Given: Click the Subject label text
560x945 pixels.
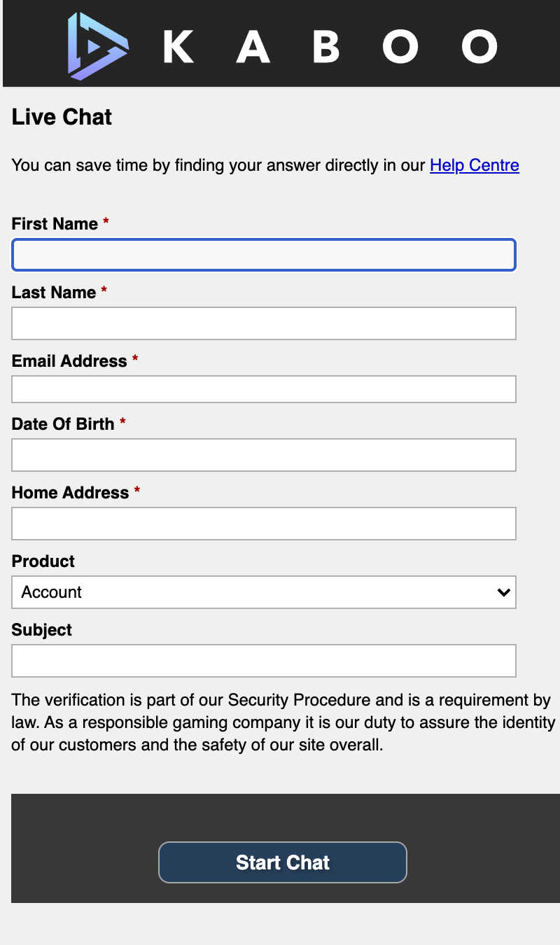Looking at the screenshot, I should click(41, 630).
